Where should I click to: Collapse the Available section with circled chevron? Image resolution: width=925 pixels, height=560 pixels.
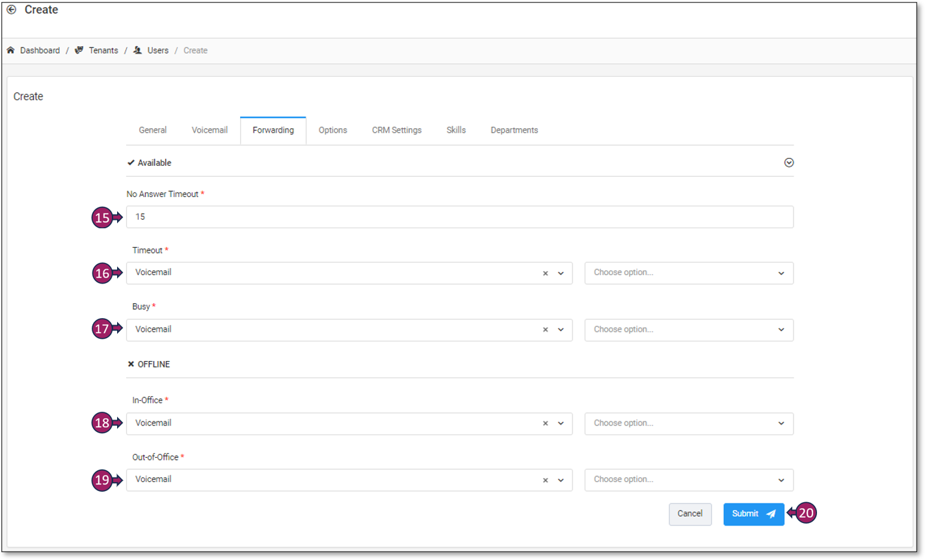point(788,163)
